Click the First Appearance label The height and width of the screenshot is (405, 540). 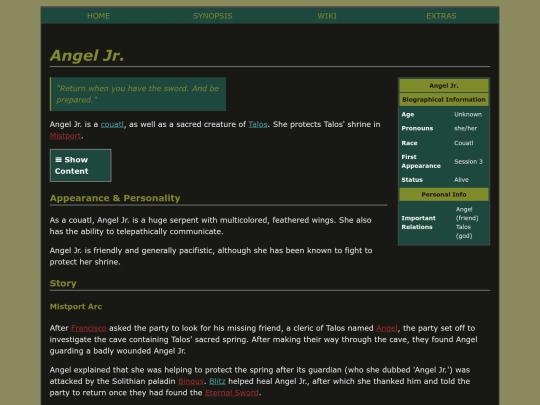pos(421,161)
